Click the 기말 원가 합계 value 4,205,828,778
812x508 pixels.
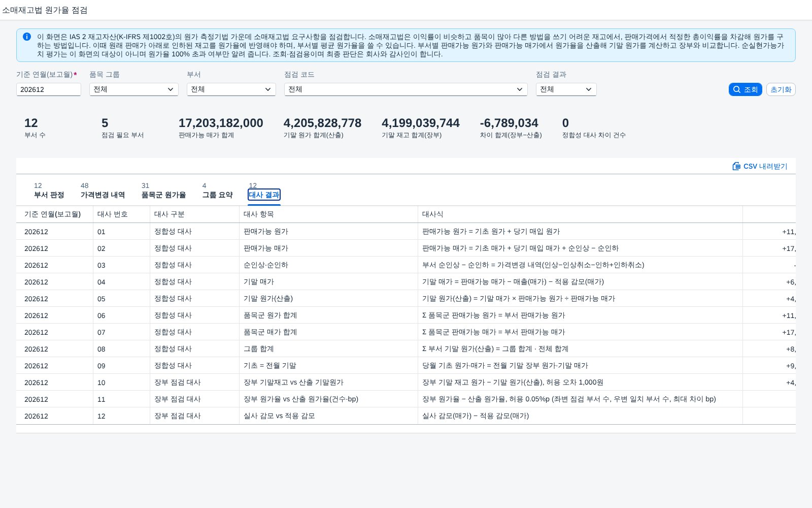[x=322, y=123]
